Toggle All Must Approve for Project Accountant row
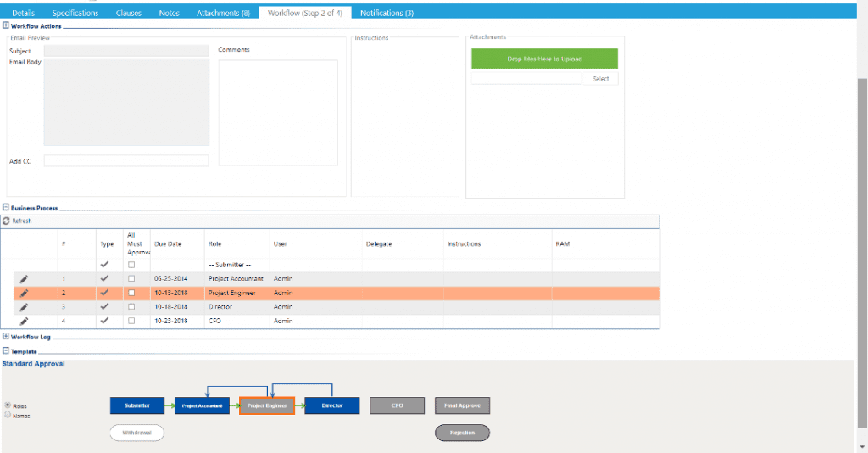Image resolution: width=868 pixels, height=453 pixels. 131,278
